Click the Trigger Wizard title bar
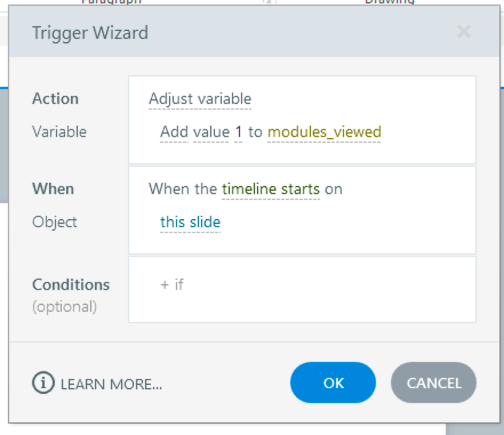 (229, 33)
